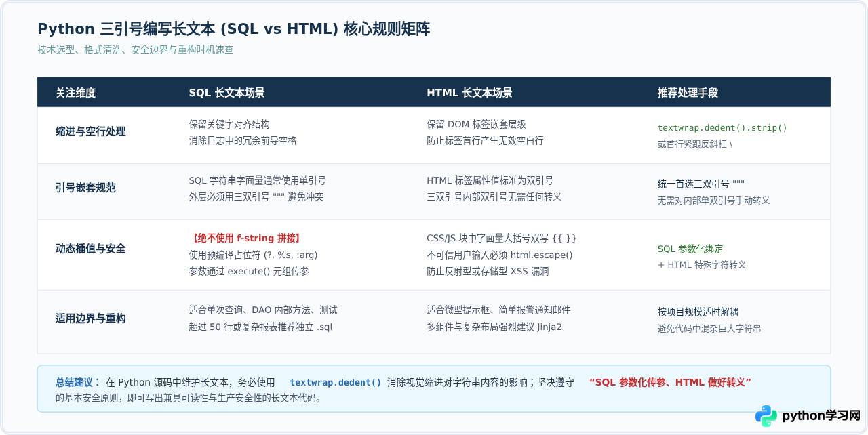868x435 pixels.
Task: Click subtitle '技术选型、格式清洗、安全边界与重构时机速查'
Action: click(x=136, y=50)
